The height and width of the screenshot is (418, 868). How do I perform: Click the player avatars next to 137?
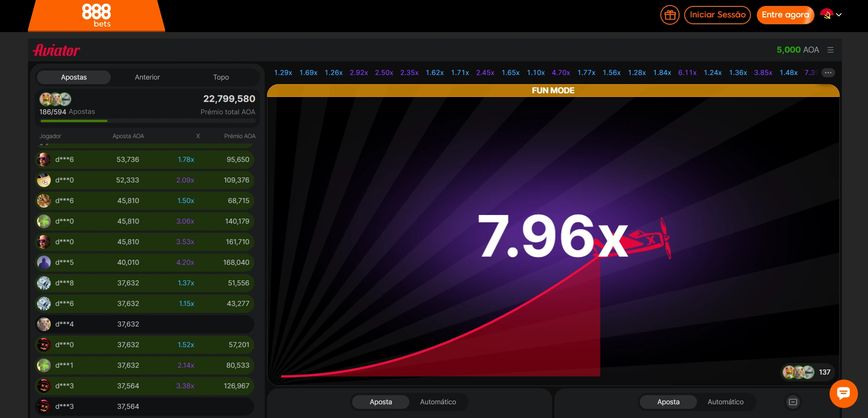(798, 372)
